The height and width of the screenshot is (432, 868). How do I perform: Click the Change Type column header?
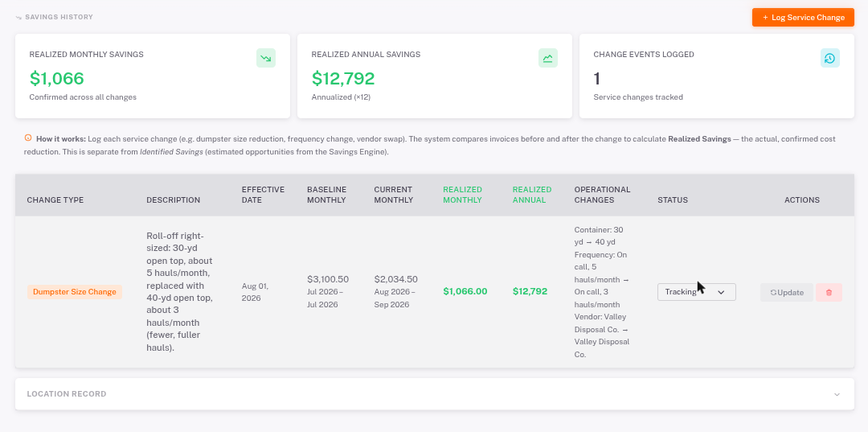click(x=55, y=200)
